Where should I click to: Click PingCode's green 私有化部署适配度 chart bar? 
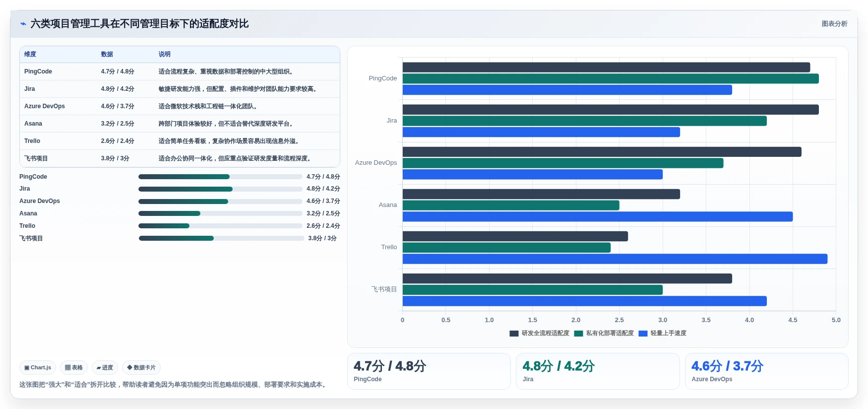coord(611,78)
